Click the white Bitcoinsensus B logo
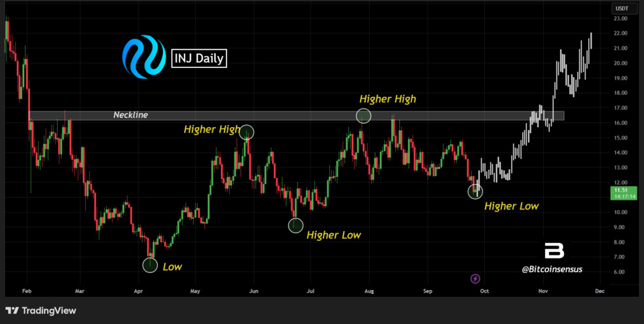The height and width of the screenshot is (324, 644). [554, 251]
